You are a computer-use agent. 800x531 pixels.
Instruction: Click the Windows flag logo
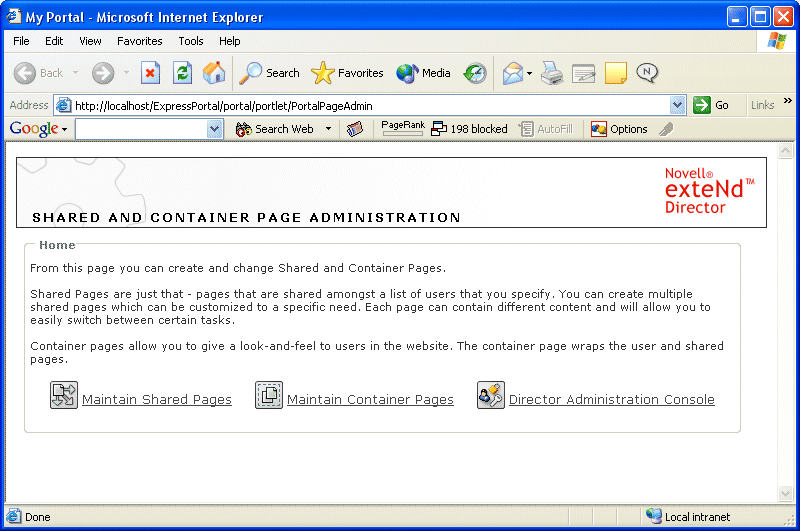777,41
